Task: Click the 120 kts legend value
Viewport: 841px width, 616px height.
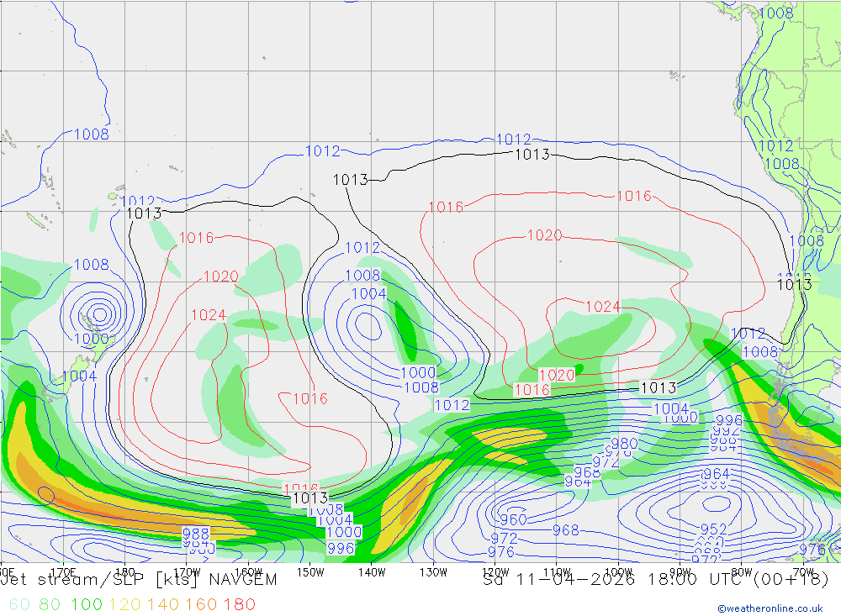Action: (124, 604)
